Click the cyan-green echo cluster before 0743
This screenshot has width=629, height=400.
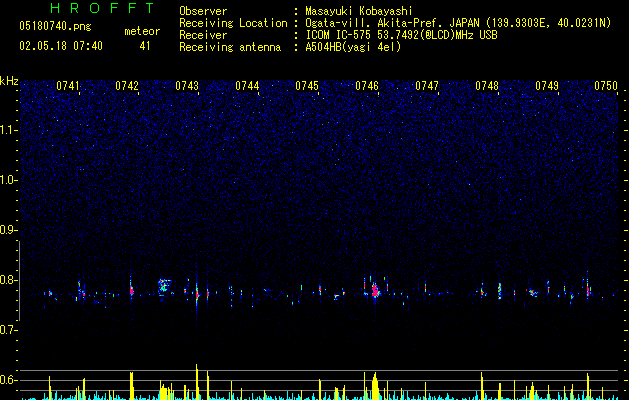(164, 285)
